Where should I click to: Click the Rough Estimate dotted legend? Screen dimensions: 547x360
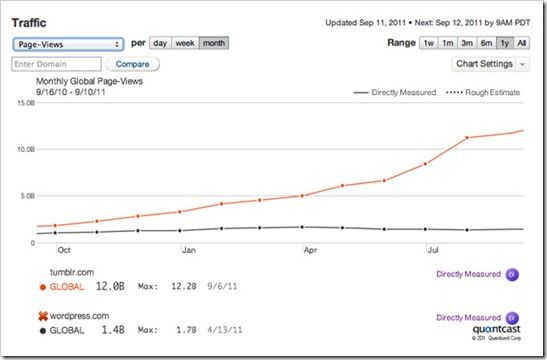[x=483, y=92]
